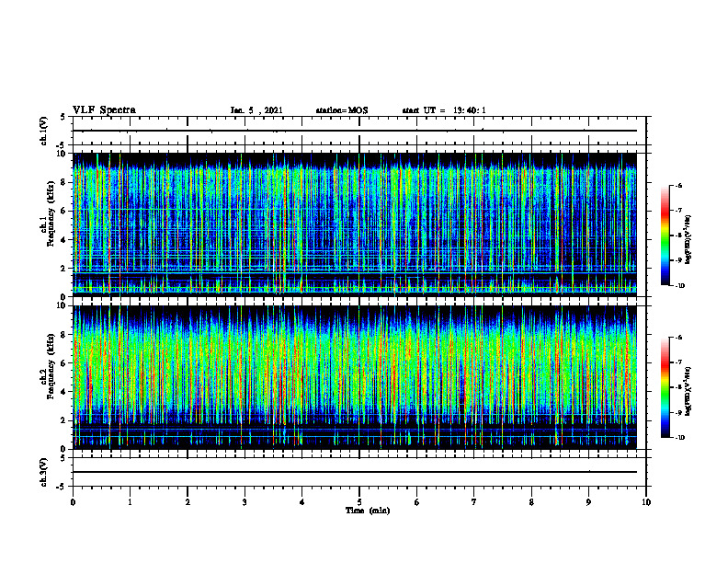
Task: Click the 'ch.1(V)' axis label
Action: point(43,131)
